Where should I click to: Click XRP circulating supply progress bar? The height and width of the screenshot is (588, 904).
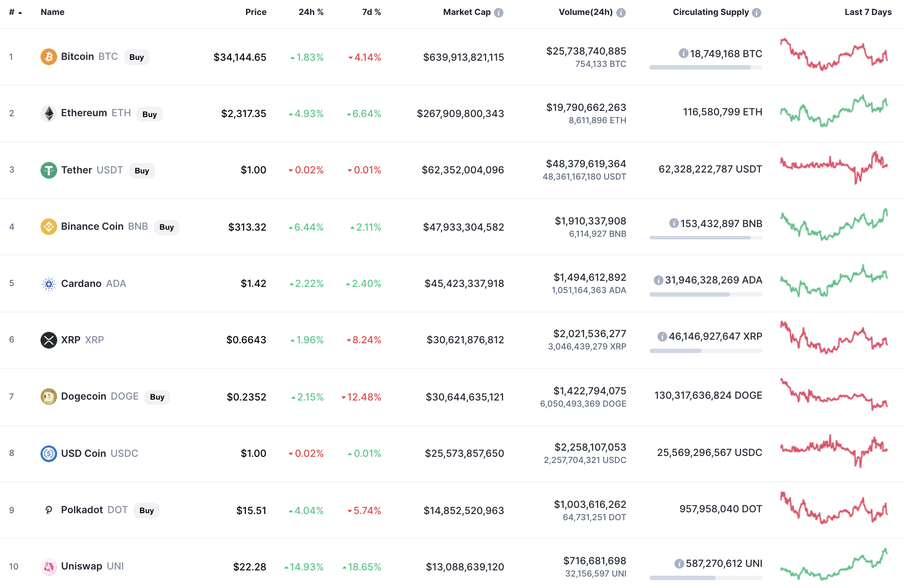pyautogui.click(x=706, y=351)
